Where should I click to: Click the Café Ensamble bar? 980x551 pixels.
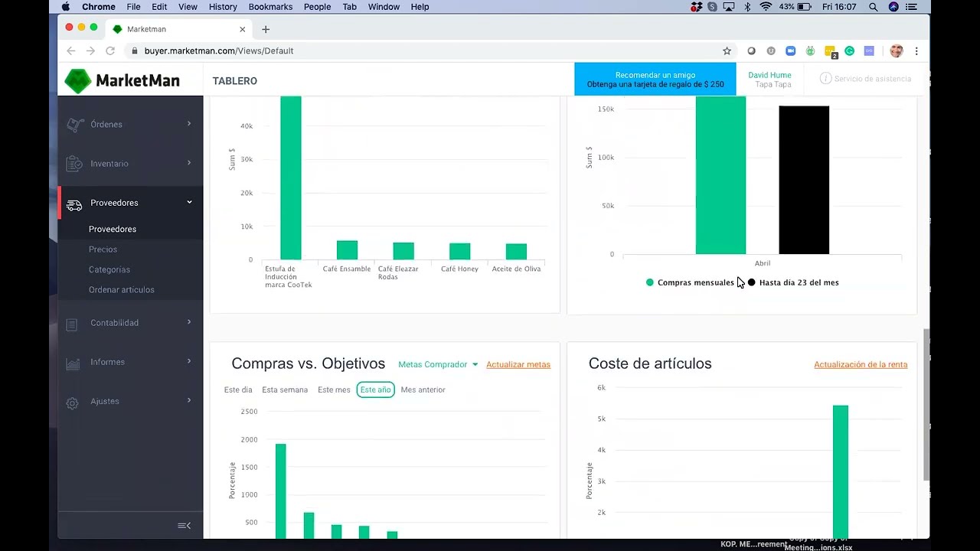[347, 249]
